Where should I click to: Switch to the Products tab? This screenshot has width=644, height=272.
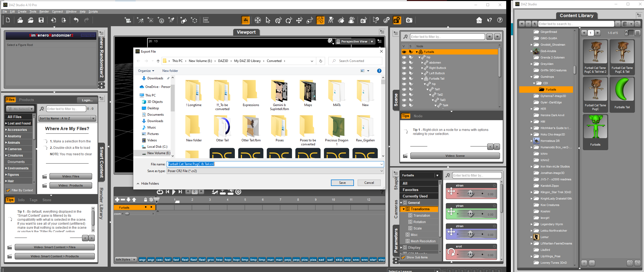[x=26, y=100]
